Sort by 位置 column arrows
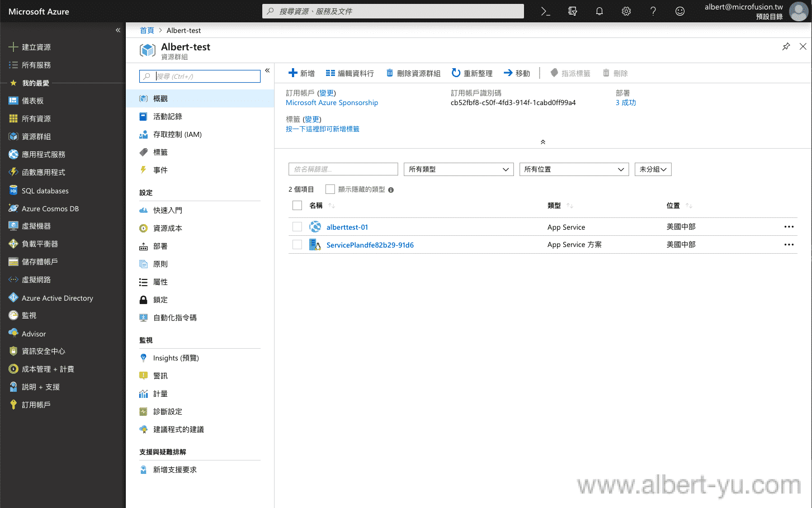 (x=689, y=206)
